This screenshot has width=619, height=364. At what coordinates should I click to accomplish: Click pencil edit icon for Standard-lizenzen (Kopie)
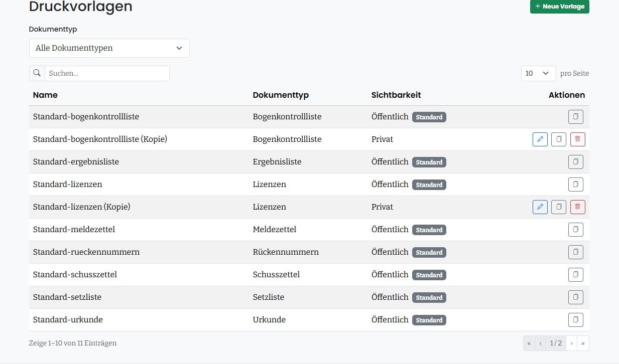point(540,207)
